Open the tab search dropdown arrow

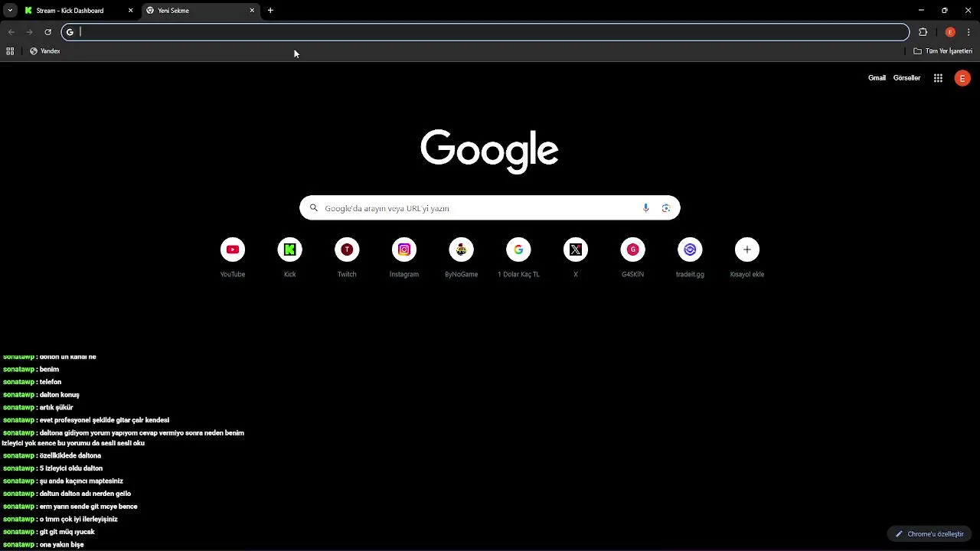point(10,11)
